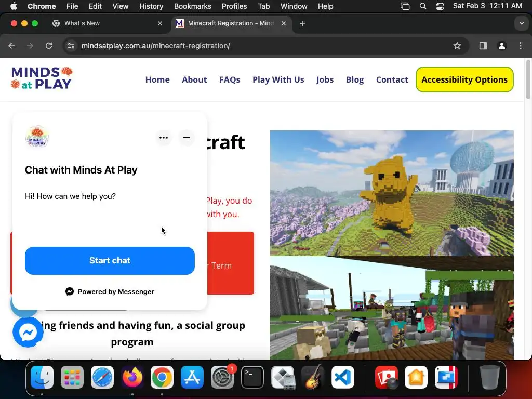Viewport: 532px width, 399px height.
Task: Go back to the previous page
Action: [11, 46]
